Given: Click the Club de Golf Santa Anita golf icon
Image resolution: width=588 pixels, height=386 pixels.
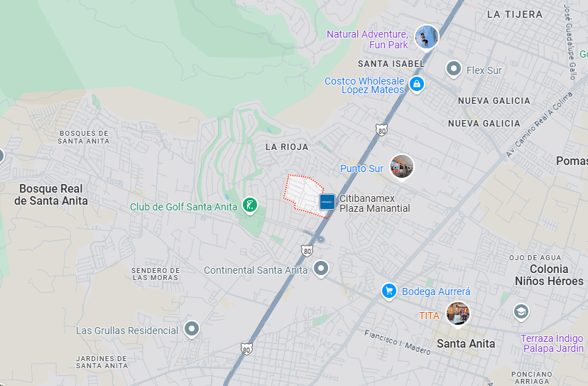Looking at the screenshot, I should (250, 205).
